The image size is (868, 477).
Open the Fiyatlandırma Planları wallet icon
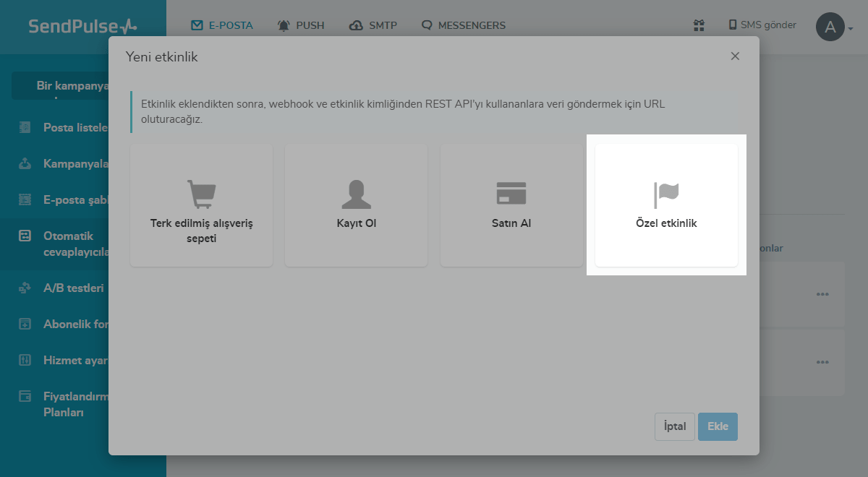tap(25, 396)
